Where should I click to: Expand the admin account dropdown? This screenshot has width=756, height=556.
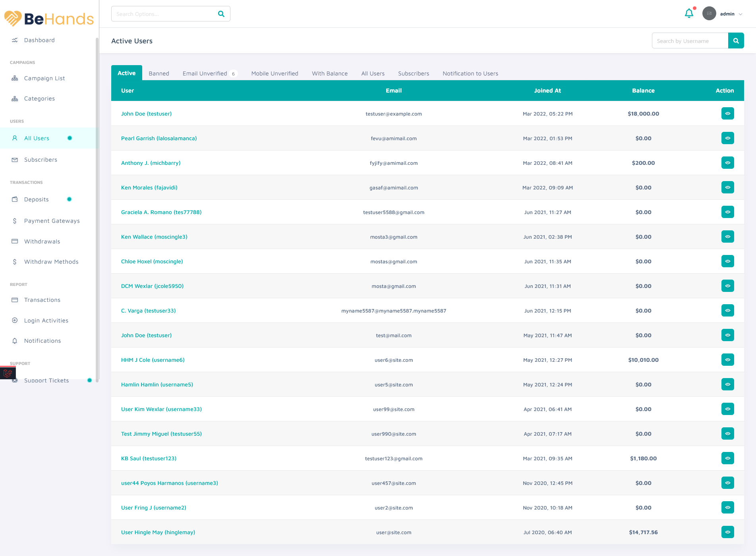point(730,14)
